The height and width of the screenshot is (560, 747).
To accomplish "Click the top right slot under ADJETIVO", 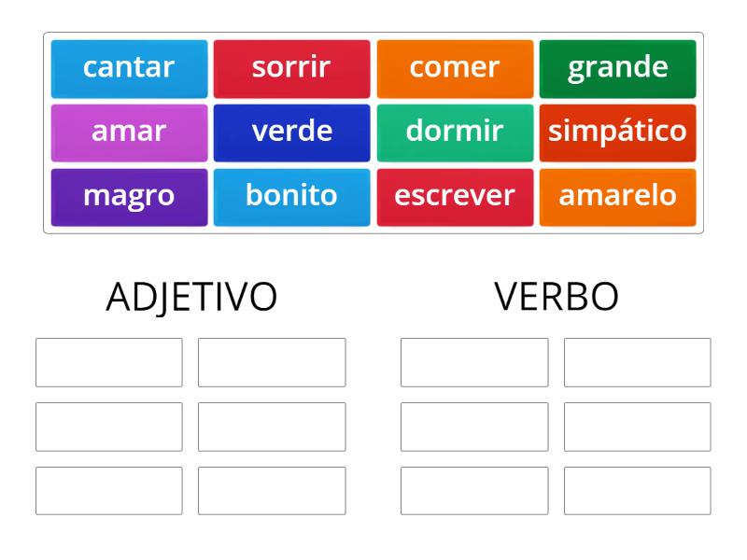I will pos(271,361).
